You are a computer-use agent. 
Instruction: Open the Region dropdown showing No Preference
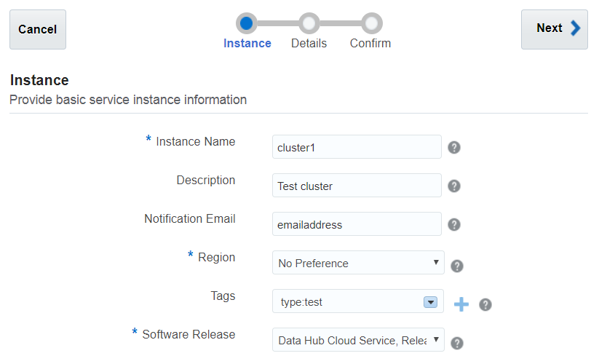coord(358,263)
